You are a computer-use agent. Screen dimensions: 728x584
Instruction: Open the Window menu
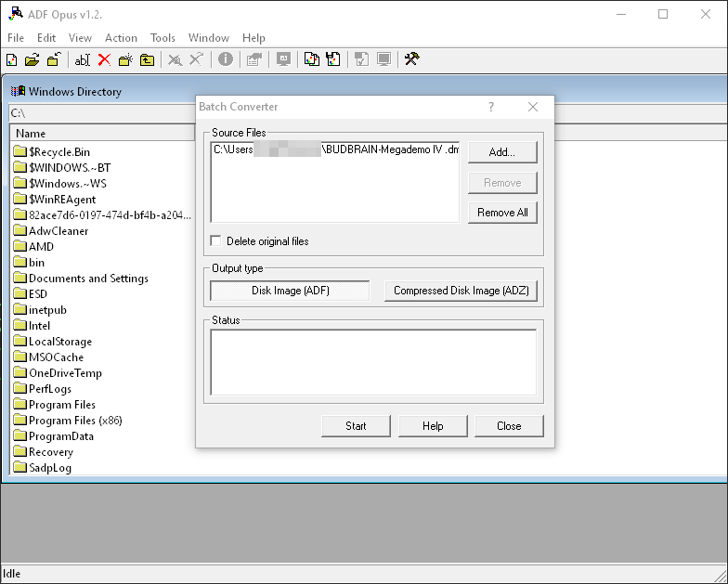coord(208,38)
